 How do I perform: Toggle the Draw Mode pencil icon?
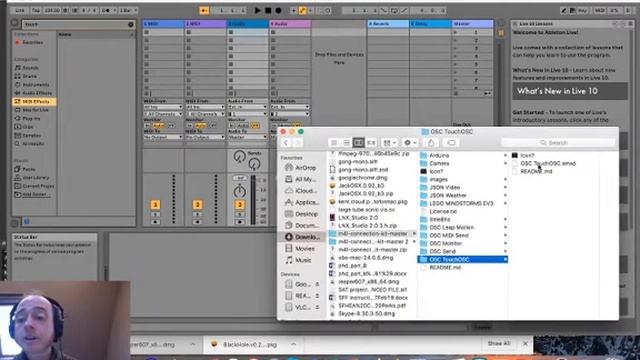coord(564,10)
